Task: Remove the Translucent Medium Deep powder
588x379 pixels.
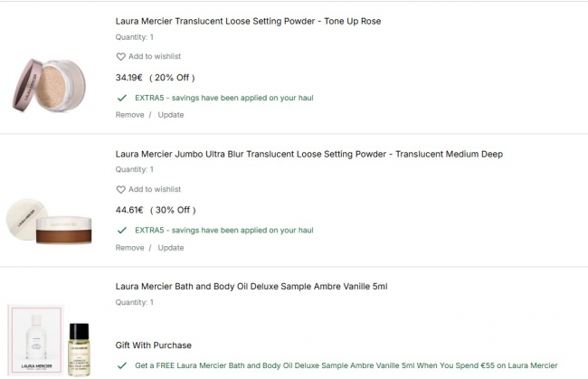Action: tap(129, 248)
